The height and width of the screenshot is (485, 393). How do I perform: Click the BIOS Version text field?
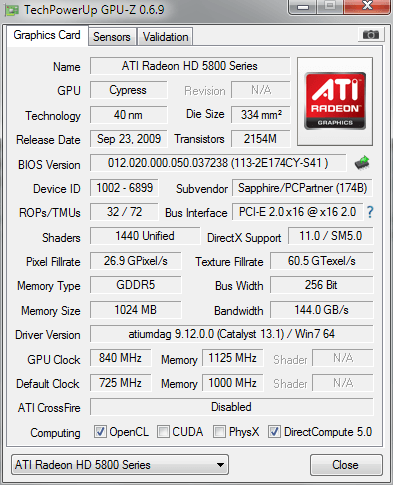218,163
